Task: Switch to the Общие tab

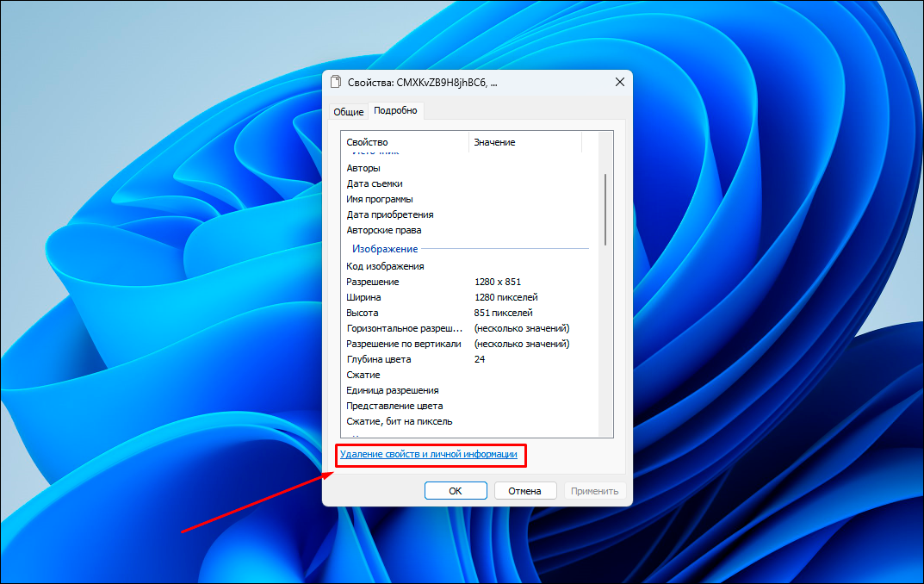Action: [348, 111]
